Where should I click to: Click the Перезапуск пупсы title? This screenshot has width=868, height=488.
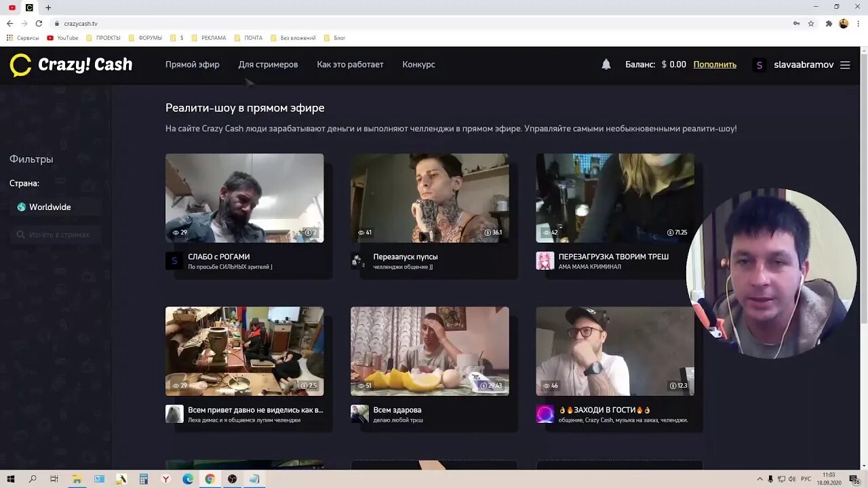(406, 257)
